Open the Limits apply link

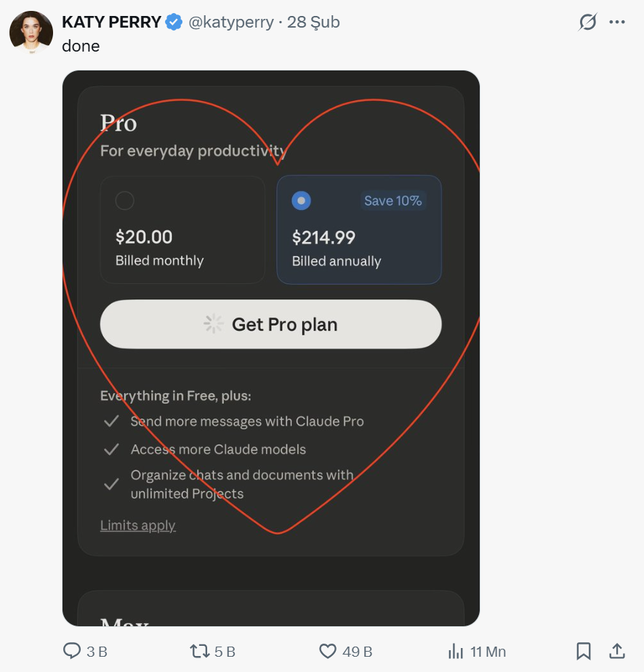[138, 525]
